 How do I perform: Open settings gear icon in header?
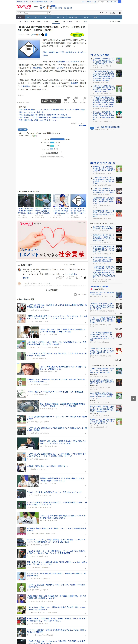pyautogui.click(x=120, y=13)
